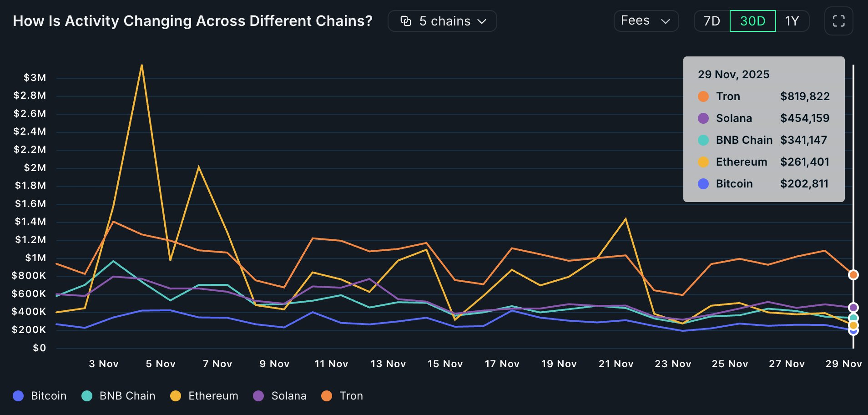Select the 30D range button
Image resolution: width=868 pixels, height=415 pixels.
point(752,21)
